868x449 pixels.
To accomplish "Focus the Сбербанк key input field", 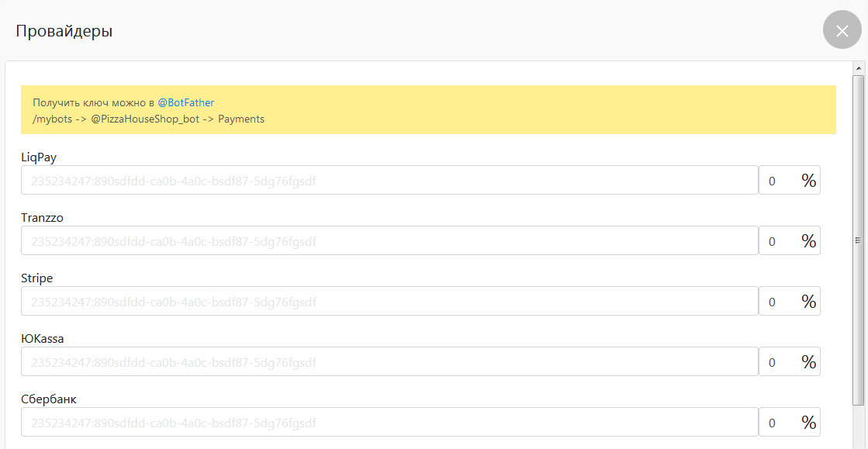I will point(389,423).
